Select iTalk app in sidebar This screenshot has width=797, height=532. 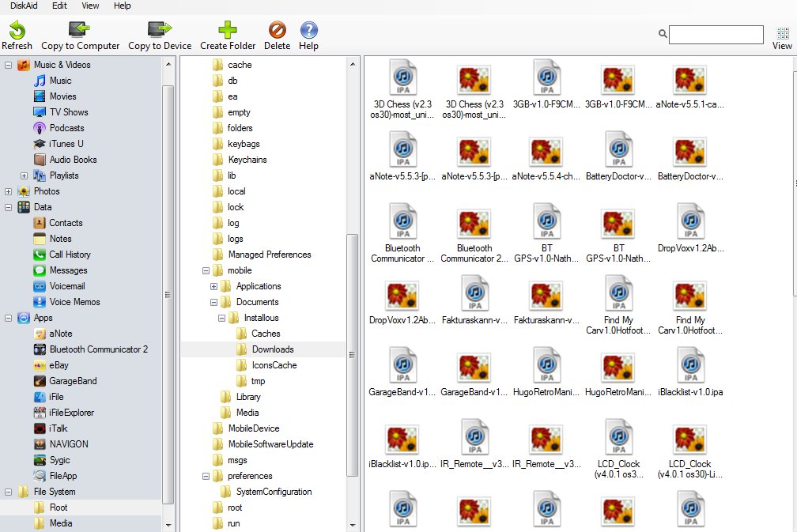pyautogui.click(x=58, y=428)
